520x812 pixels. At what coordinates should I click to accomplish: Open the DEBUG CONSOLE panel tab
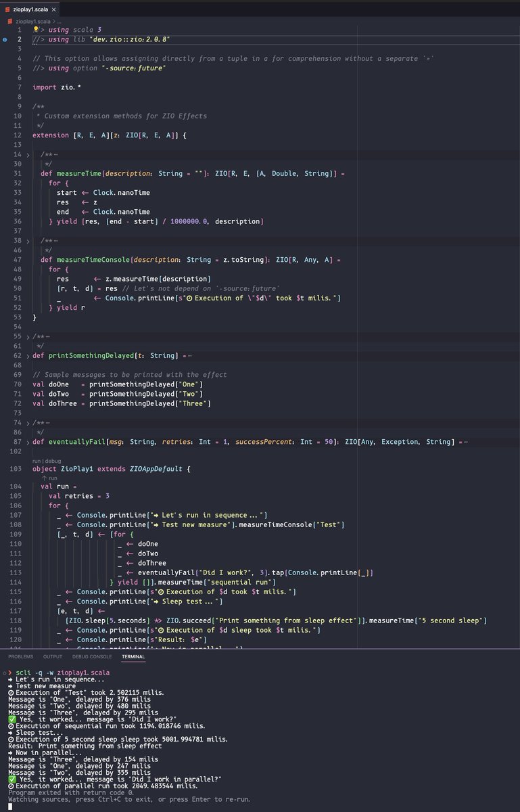click(92, 656)
